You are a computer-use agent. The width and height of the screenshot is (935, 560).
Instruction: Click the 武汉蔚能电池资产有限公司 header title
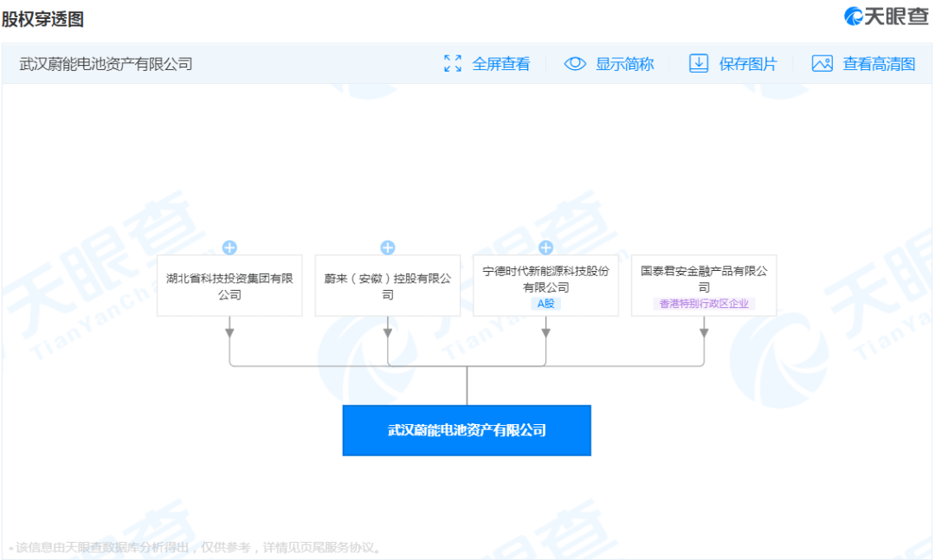pyautogui.click(x=106, y=64)
